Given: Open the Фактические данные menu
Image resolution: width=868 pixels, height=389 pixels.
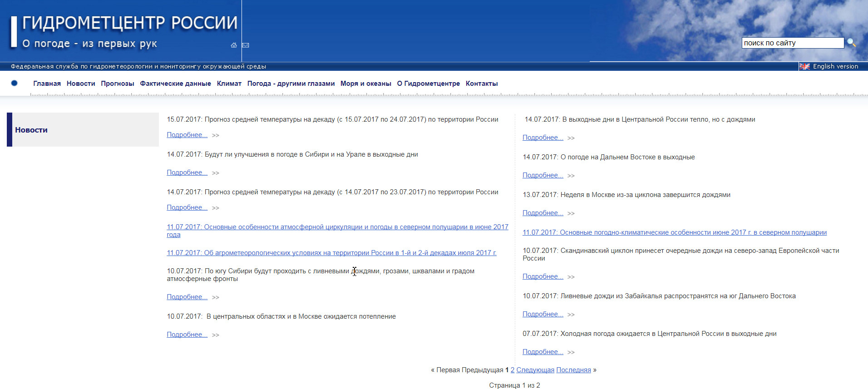Looking at the screenshot, I should [x=175, y=84].
